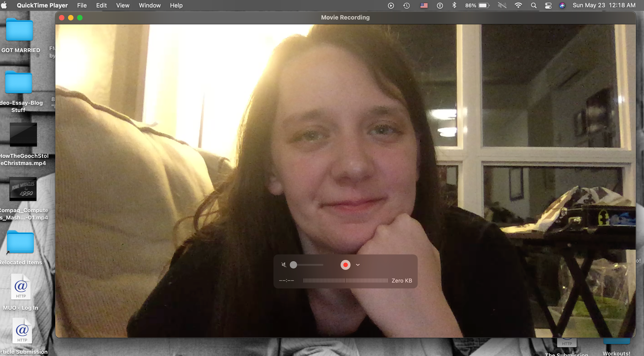The height and width of the screenshot is (356, 644).
Task: Click the Now Playing icon in menu bar
Action: coord(390,5)
